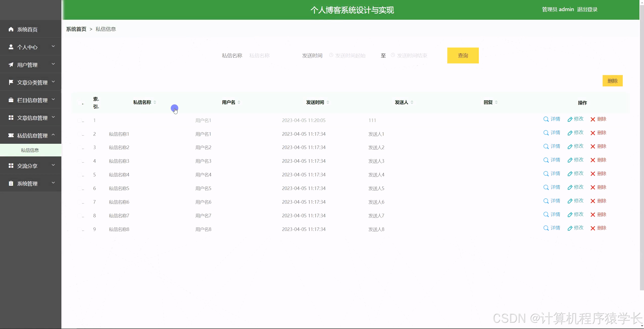Collapse the 私信信息管理 section
Screen dimensions: 644x329
click(53, 135)
